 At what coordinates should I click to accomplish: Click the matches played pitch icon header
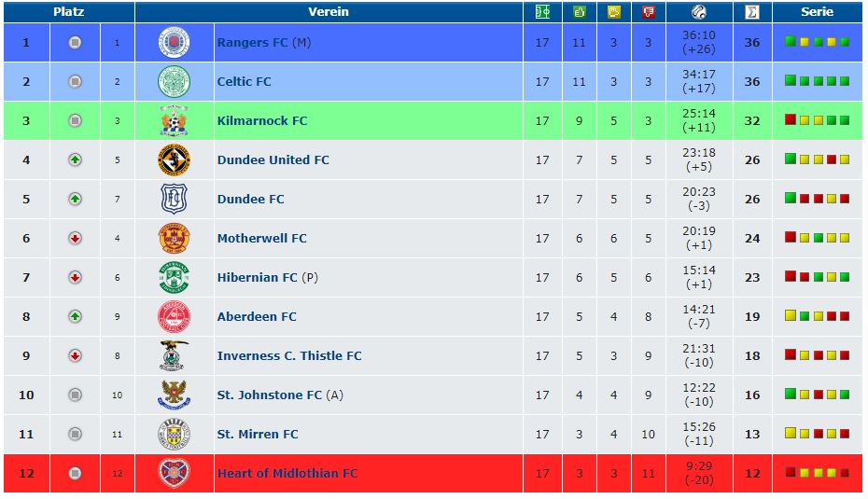coord(542,11)
